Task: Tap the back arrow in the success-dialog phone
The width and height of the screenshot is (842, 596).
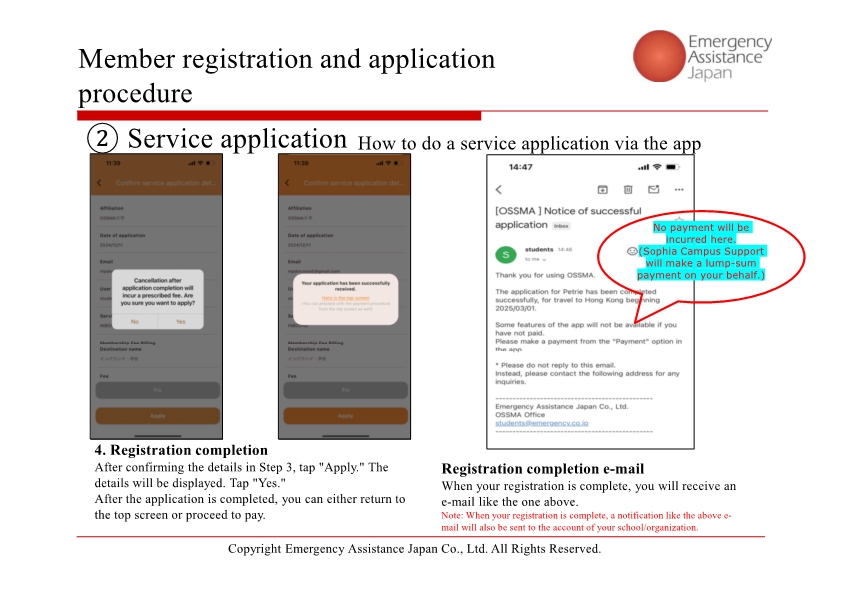Action: click(x=287, y=183)
